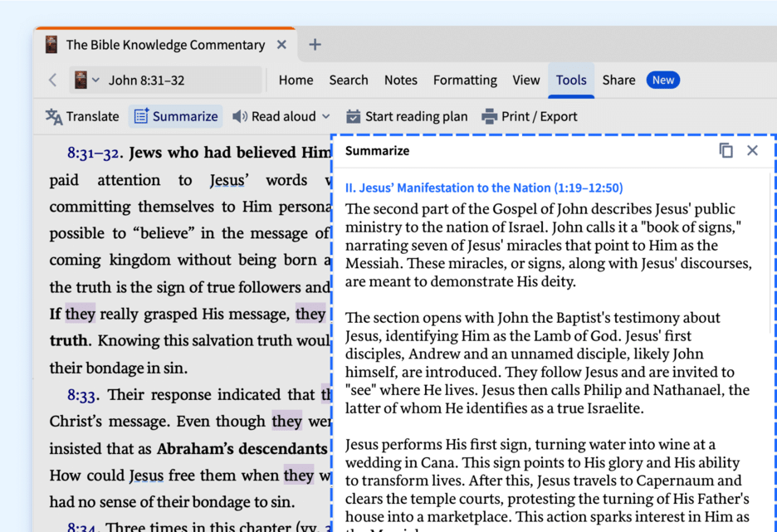The image size is (777, 532).
Task: Click the Translate label
Action: (93, 116)
